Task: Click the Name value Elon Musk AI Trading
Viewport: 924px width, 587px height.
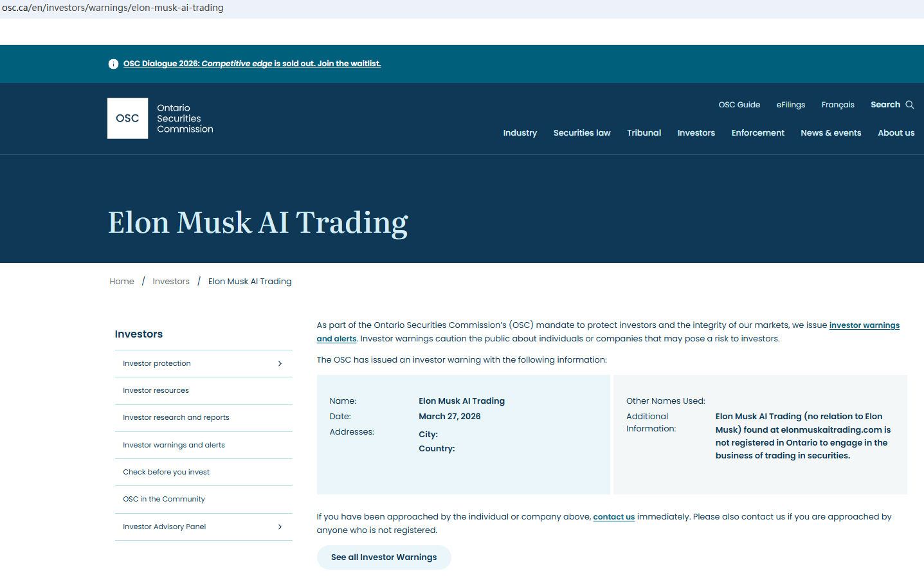Action: click(462, 401)
